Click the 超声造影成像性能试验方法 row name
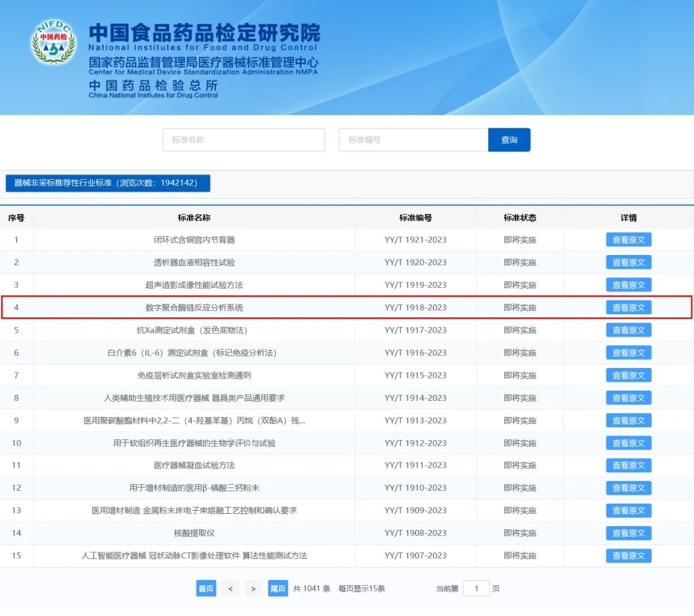Screen dimensions: 694x616 [x=194, y=285]
